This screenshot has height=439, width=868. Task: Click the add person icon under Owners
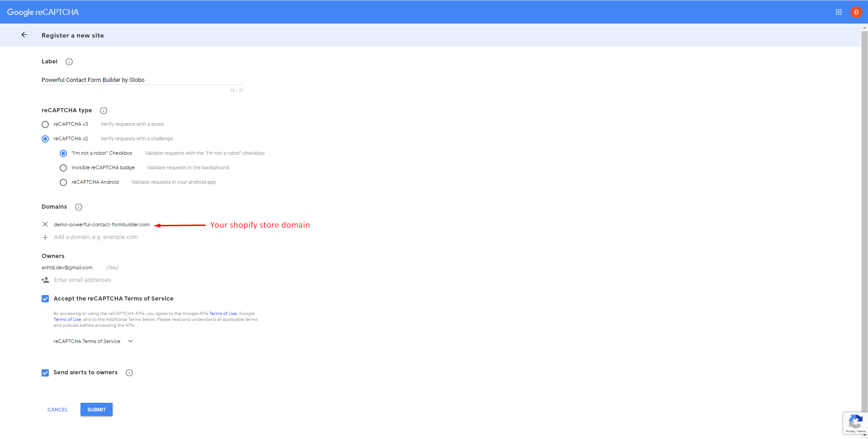45,280
